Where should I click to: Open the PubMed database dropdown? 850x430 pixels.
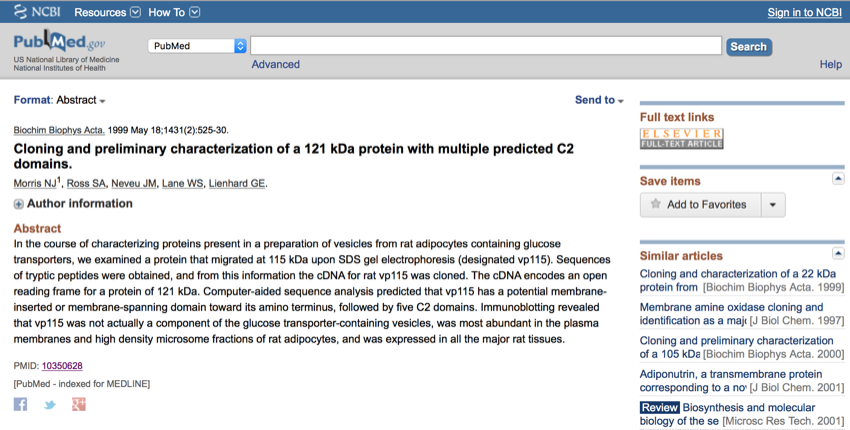pos(197,46)
